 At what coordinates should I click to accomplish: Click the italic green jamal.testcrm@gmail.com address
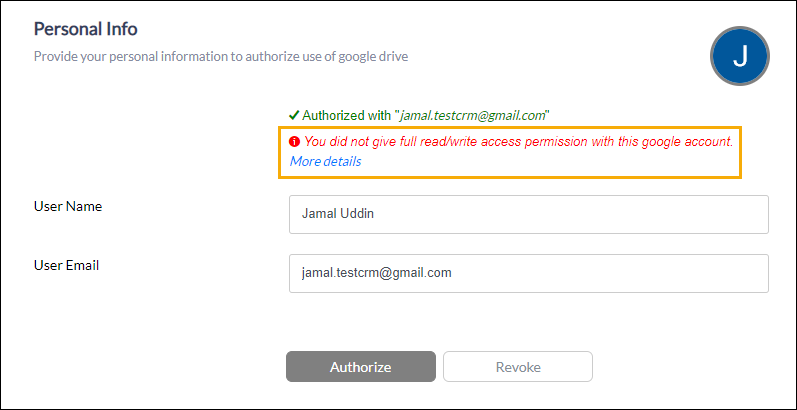point(473,116)
